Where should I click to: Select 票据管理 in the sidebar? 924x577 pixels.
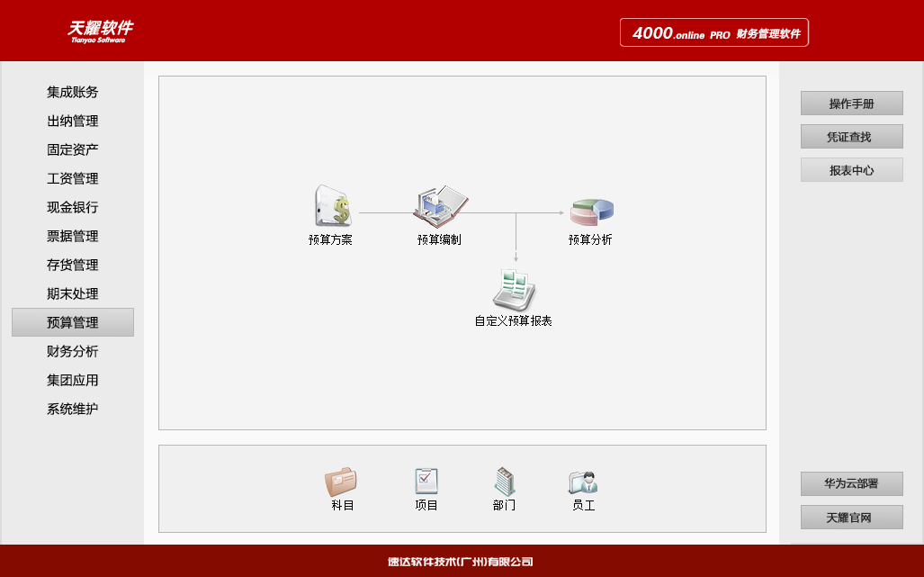click(73, 237)
